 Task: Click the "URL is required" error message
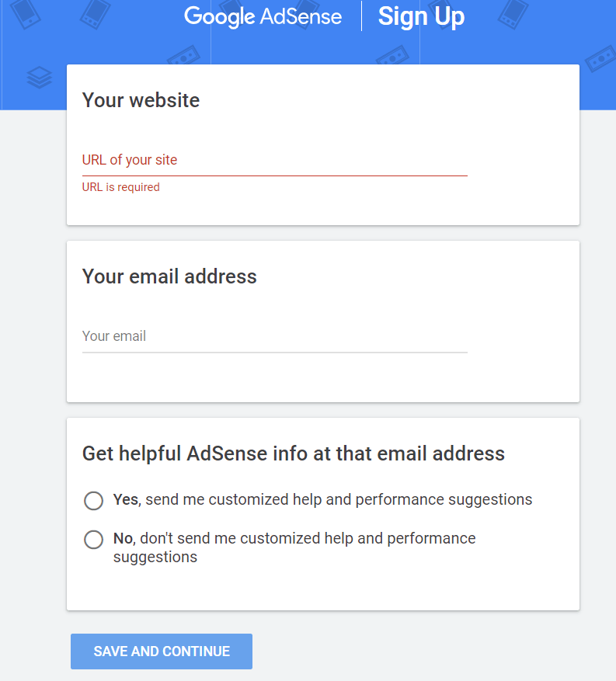(121, 187)
